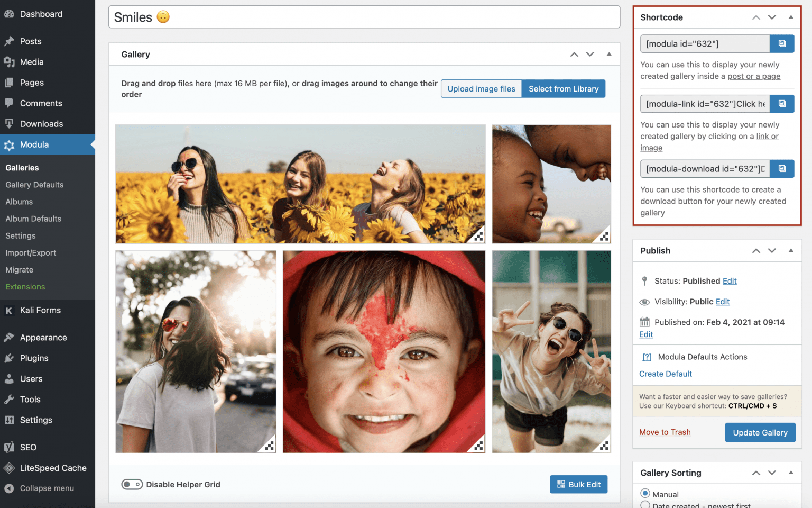Collapse the Gallery panel
This screenshot has height=508, width=812.
(609, 54)
